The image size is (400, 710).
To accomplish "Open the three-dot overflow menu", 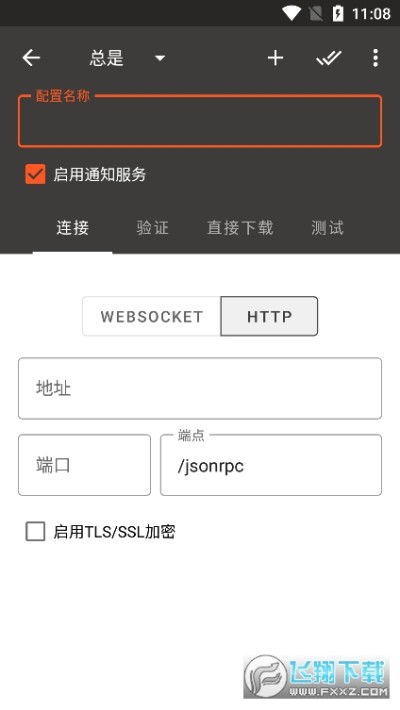I will tap(375, 58).
